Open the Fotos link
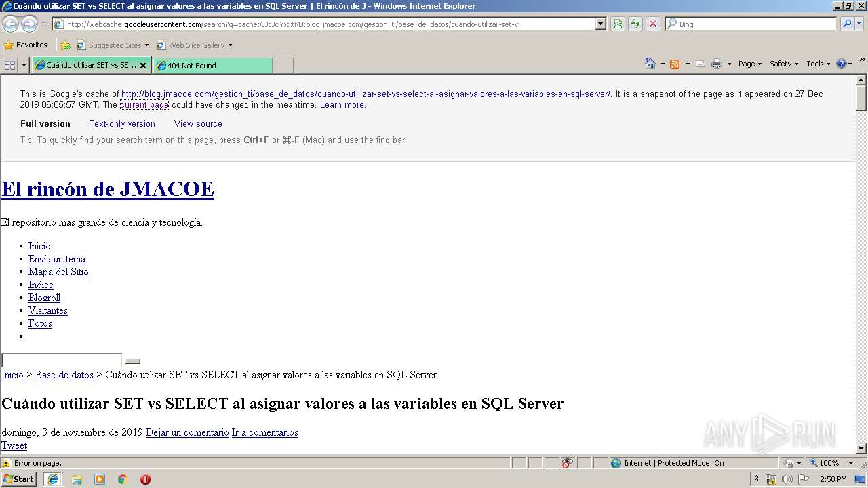 pos(40,323)
